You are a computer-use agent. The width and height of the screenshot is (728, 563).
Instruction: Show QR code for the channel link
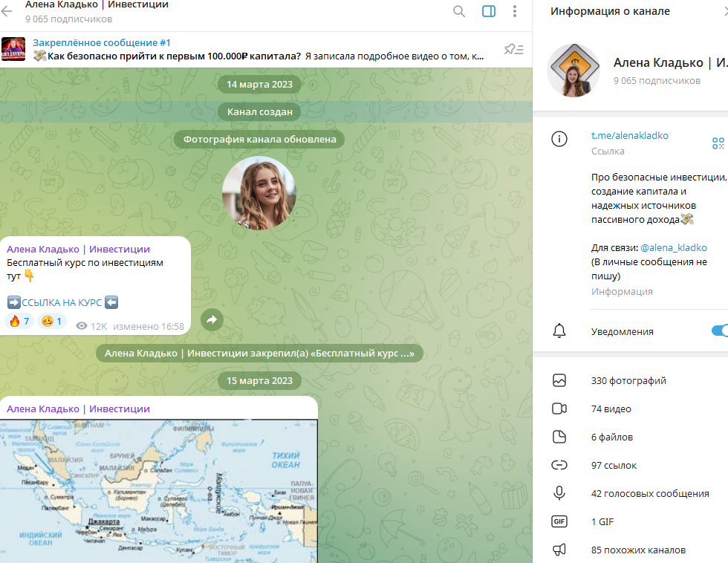[718, 143]
